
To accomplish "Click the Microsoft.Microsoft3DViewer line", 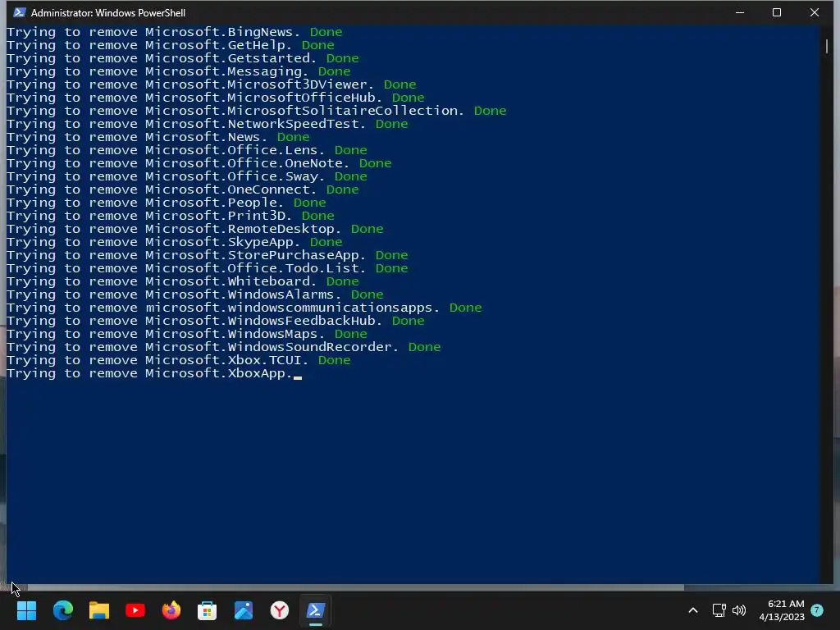I will [x=211, y=84].
